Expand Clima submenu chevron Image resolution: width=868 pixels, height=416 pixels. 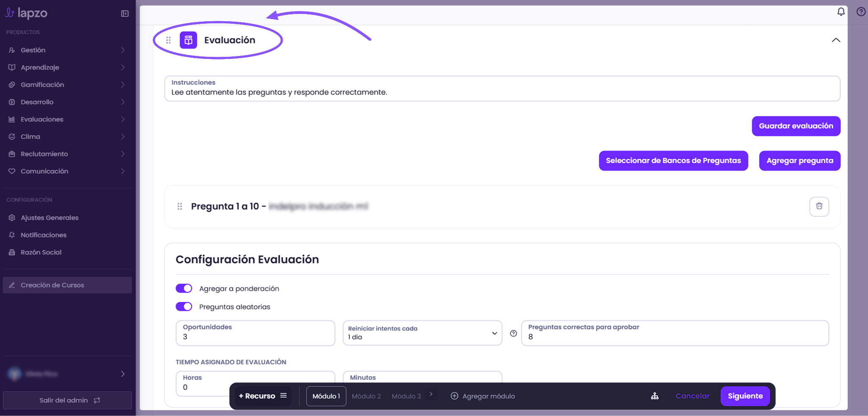click(122, 137)
